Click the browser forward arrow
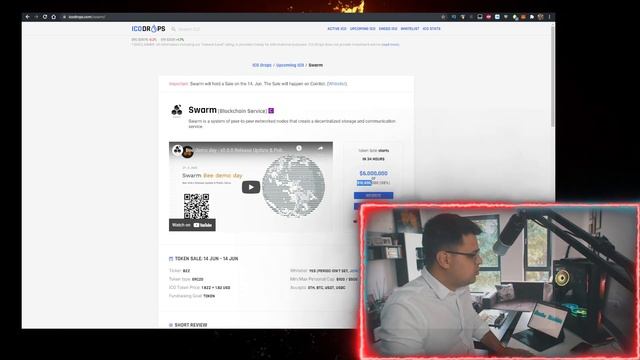The height and width of the screenshot is (360, 640). click(36, 17)
